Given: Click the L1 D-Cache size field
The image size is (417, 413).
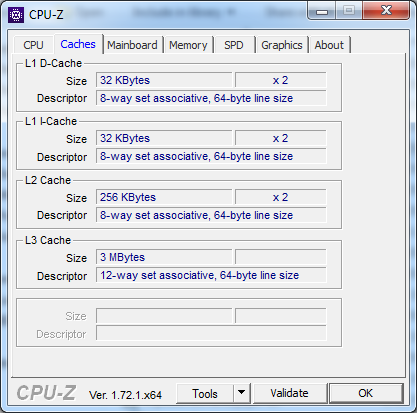Looking at the screenshot, I should [x=164, y=80].
